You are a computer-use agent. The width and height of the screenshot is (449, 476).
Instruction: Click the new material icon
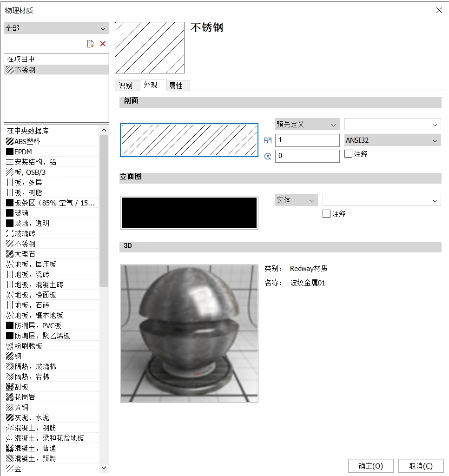(91, 44)
